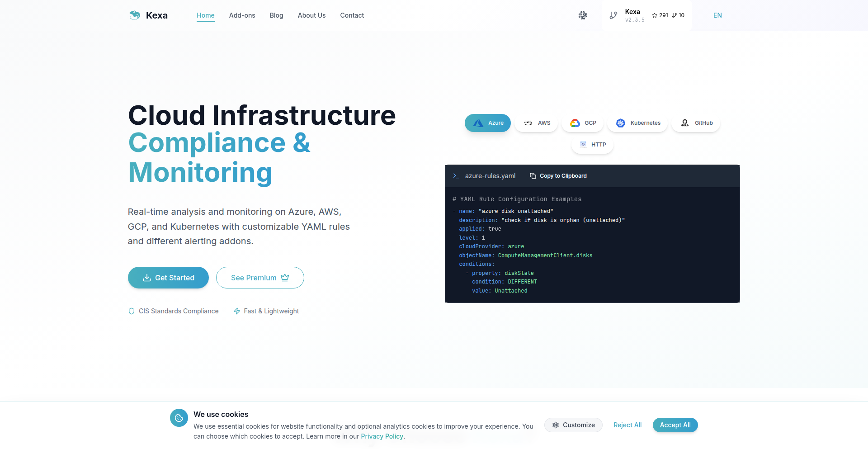Customize cookie preferences
This screenshot has height=449, width=868.
pos(573,425)
